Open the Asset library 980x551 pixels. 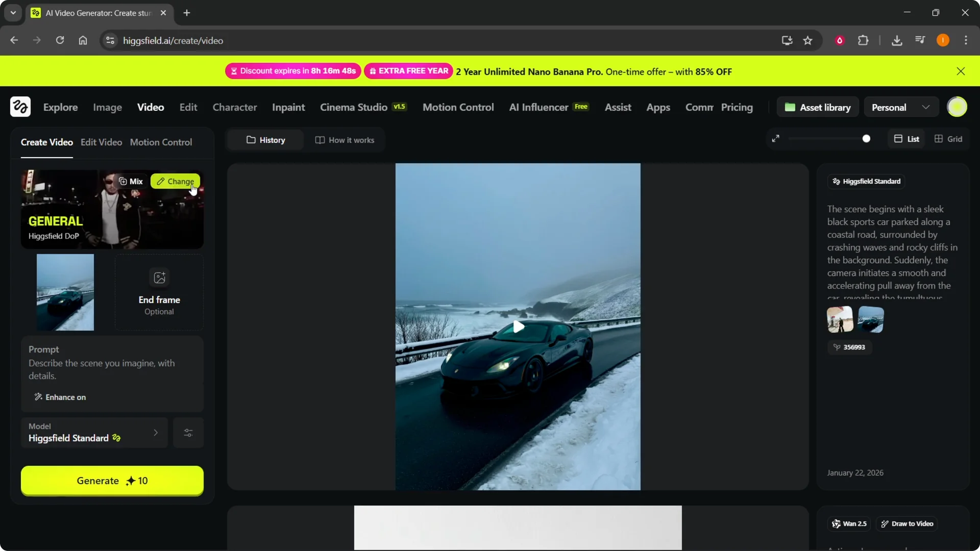tap(817, 107)
